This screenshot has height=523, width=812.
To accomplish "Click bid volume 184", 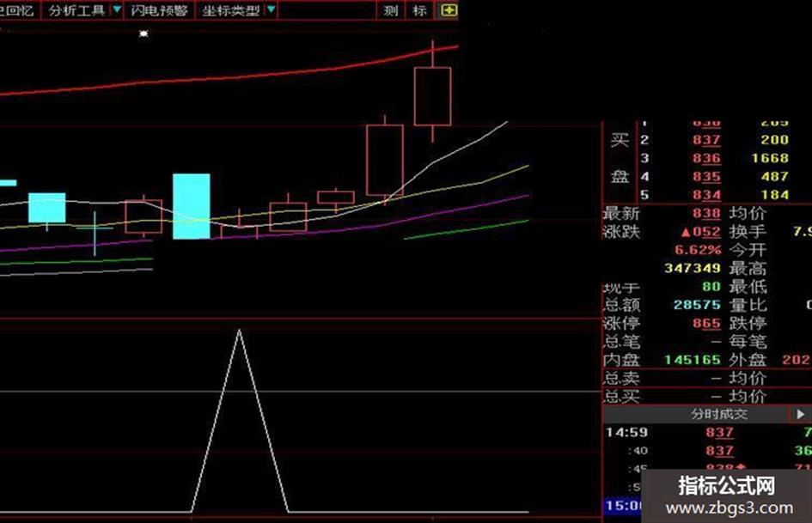I will tap(775, 195).
